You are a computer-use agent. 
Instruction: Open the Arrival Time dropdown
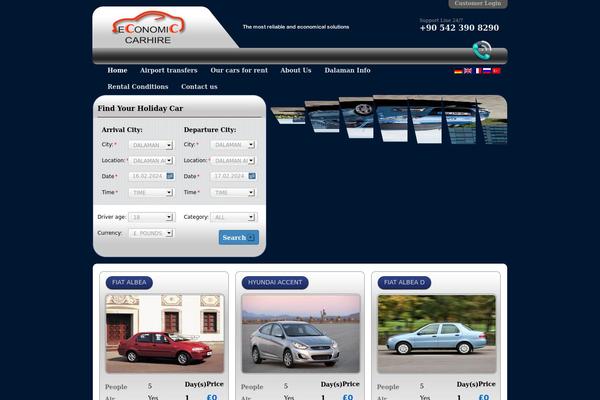152,193
